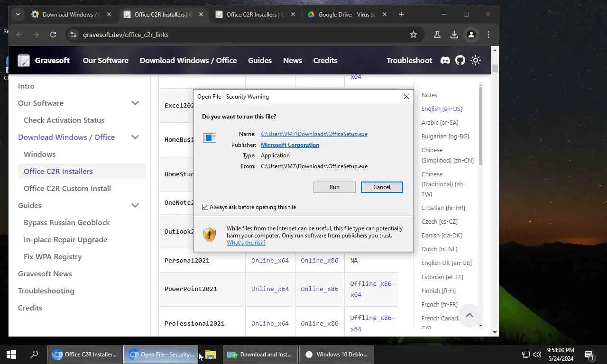Close the Google Drive tab
The height and width of the screenshot is (364, 607).
point(385,14)
